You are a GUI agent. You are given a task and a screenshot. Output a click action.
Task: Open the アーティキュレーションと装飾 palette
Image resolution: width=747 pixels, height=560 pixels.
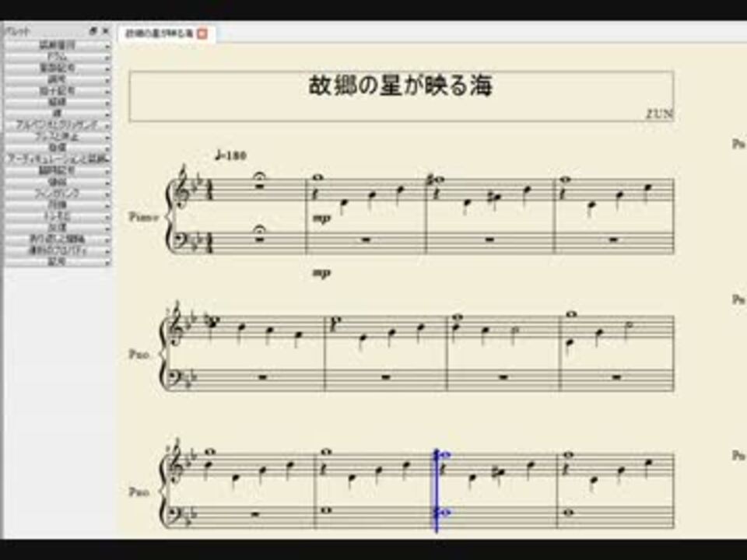pos(58,159)
